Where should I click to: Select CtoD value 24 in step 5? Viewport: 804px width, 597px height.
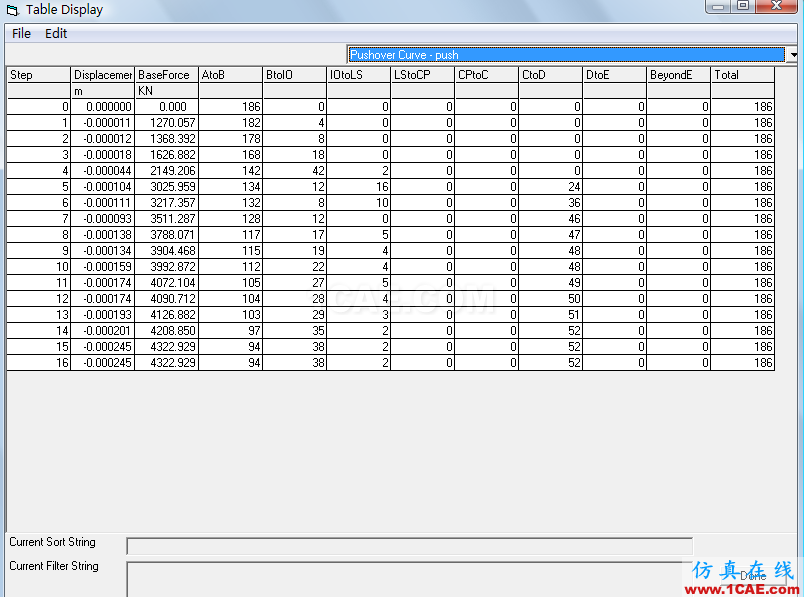551,187
